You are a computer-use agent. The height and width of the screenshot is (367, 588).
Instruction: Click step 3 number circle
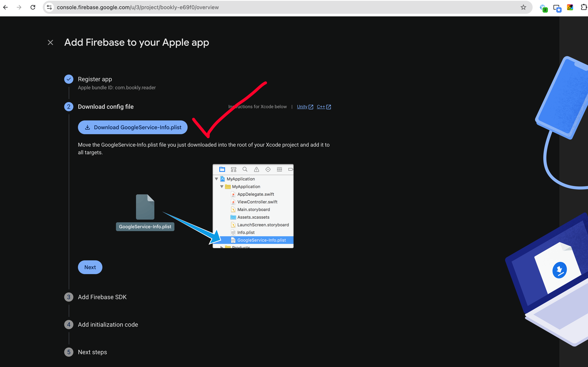[69, 297]
